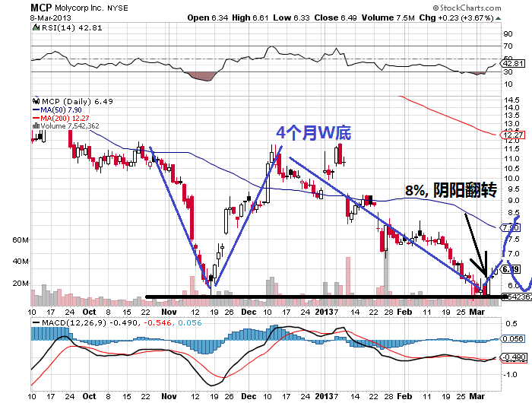Click the 9.0 price axis label
532x403 pixels.
coord(513,200)
